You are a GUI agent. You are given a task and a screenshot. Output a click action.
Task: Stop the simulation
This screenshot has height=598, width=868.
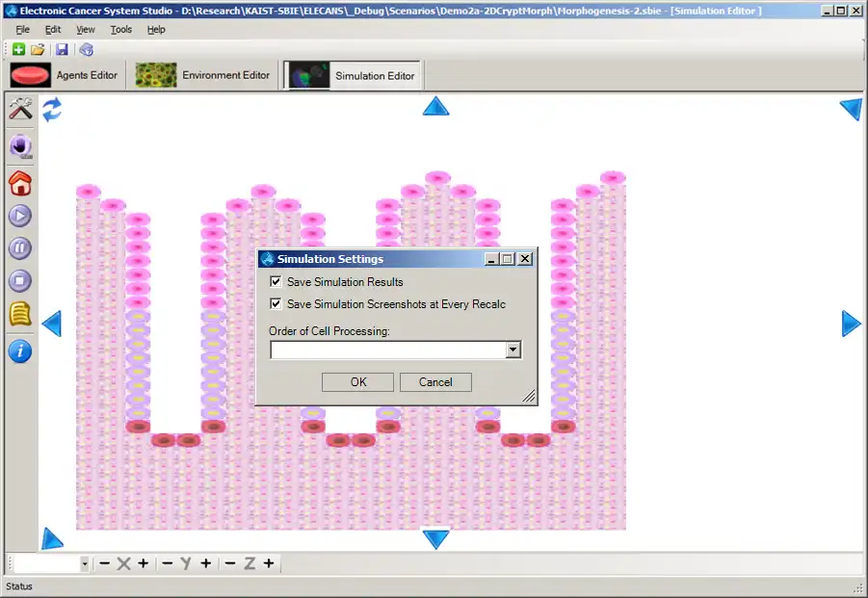pos(20,280)
